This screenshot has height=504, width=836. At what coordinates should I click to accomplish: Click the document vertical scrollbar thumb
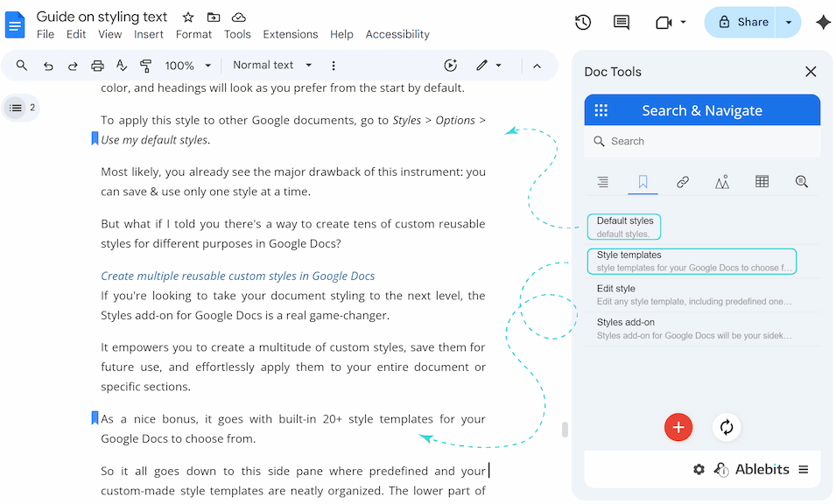(565, 430)
